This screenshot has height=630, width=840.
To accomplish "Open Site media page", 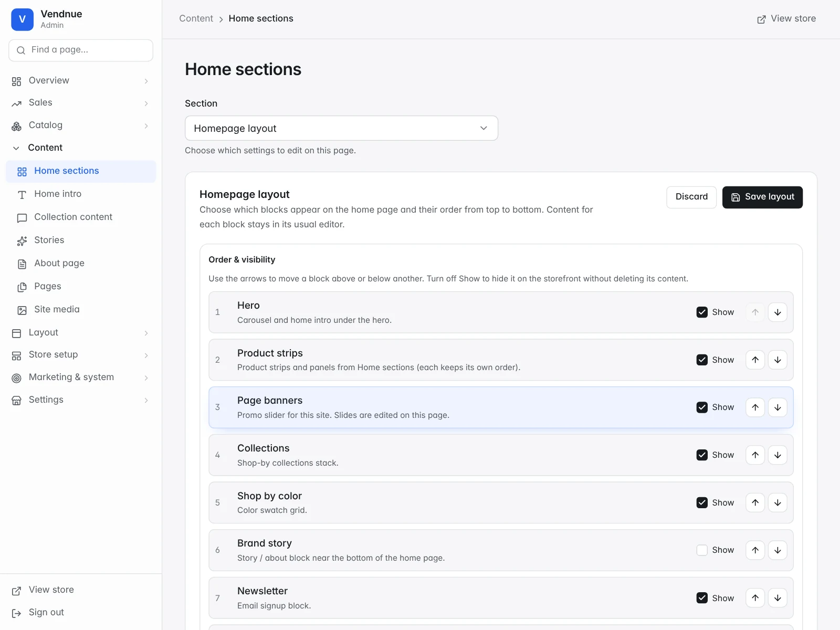I will 81,310.
